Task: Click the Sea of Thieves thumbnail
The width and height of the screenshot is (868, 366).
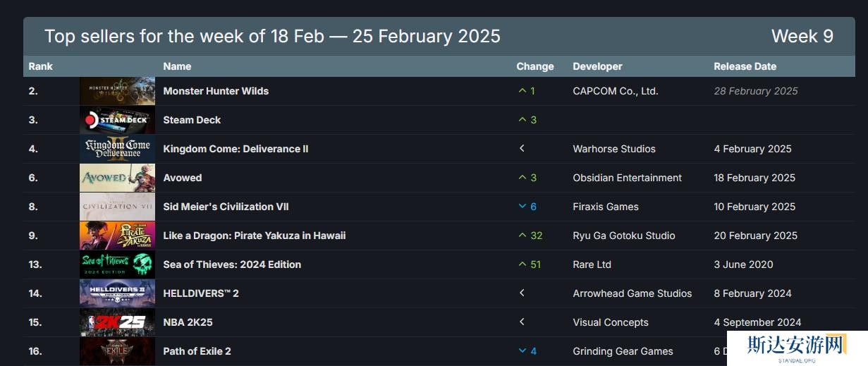Action: 117,264
